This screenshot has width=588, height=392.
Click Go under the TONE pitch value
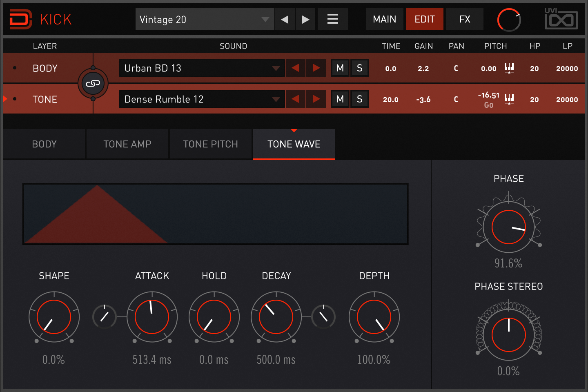tap(488, 105)
